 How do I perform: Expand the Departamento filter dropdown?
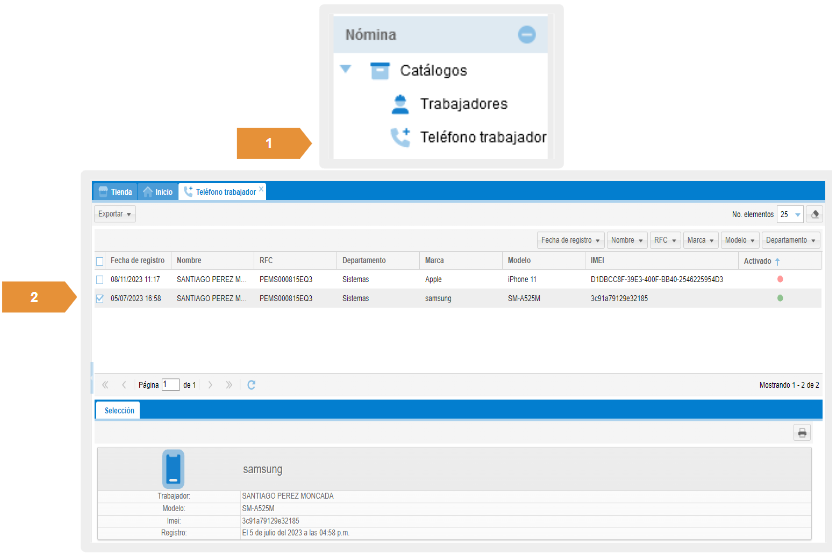coord(790,240)
